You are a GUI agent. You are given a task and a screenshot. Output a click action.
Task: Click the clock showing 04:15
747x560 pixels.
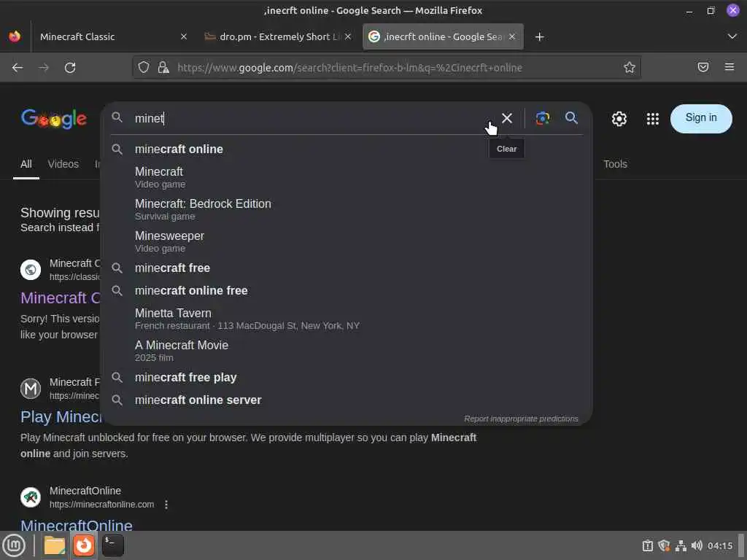(x=720, y=545)
